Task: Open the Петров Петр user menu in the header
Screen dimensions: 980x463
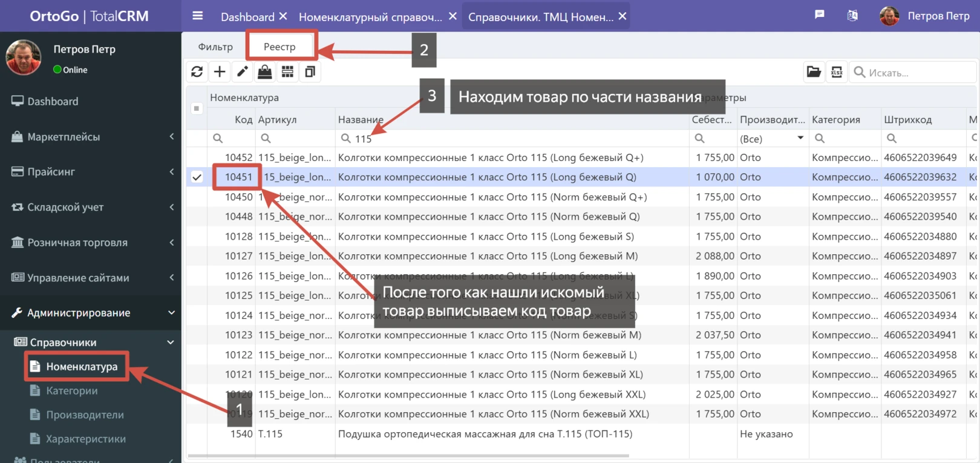Action: pyautogui.click(x=926, y=16)
